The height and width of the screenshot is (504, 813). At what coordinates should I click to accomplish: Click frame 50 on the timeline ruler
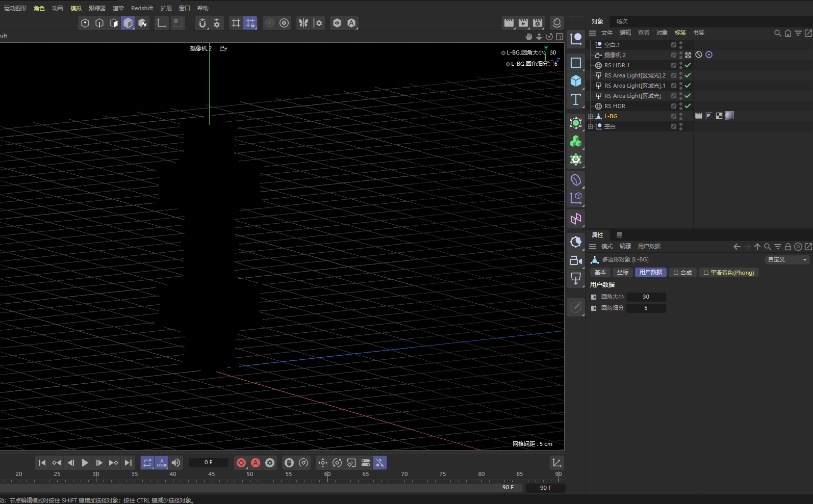tap(250, 474)
